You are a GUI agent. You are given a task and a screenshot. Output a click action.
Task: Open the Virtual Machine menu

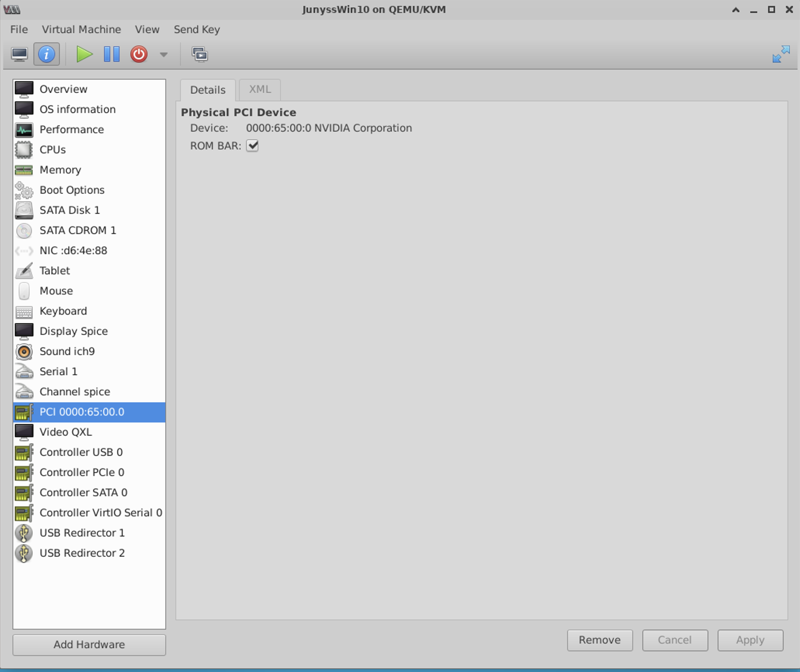tap(81, 29)
